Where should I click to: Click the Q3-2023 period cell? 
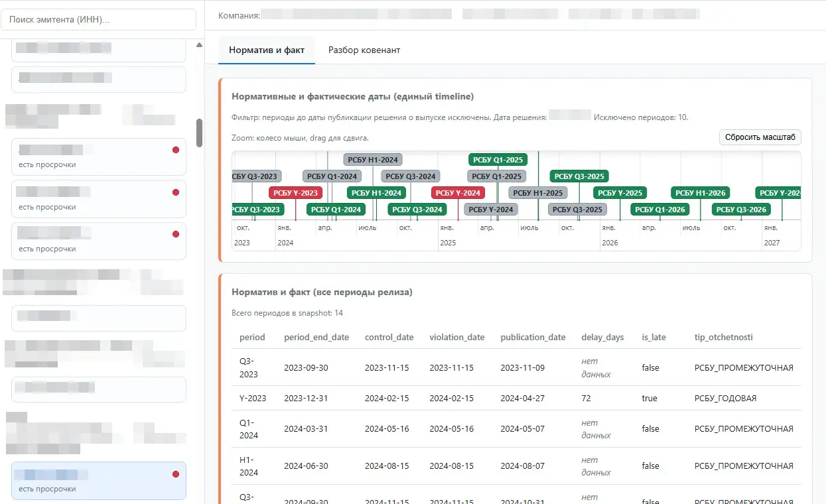(249, 367)
